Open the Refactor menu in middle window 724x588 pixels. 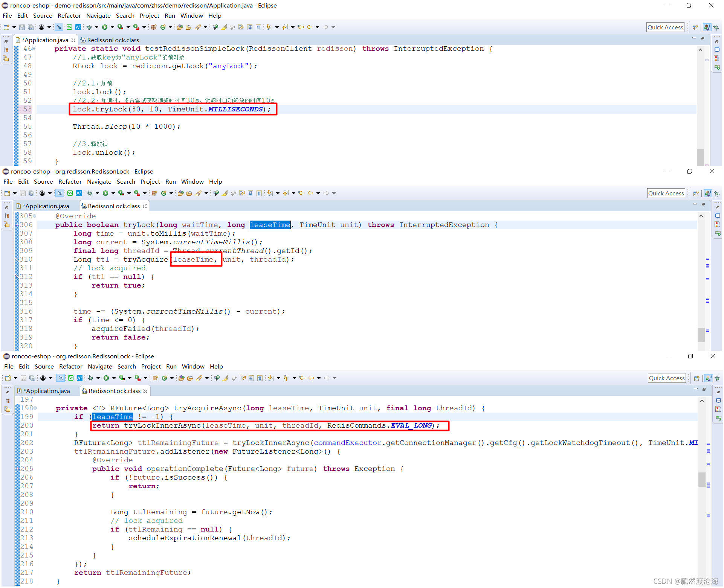click(70, 181)
